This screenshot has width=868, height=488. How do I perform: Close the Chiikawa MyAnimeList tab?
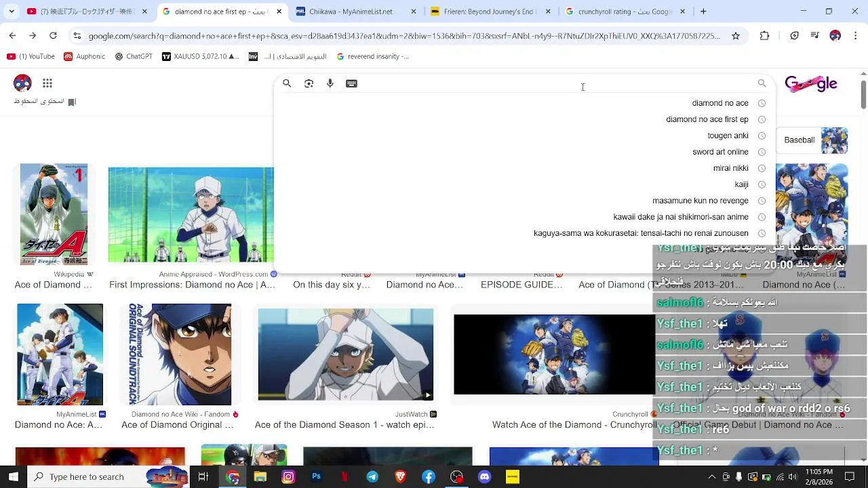click(x=413, y=12)
